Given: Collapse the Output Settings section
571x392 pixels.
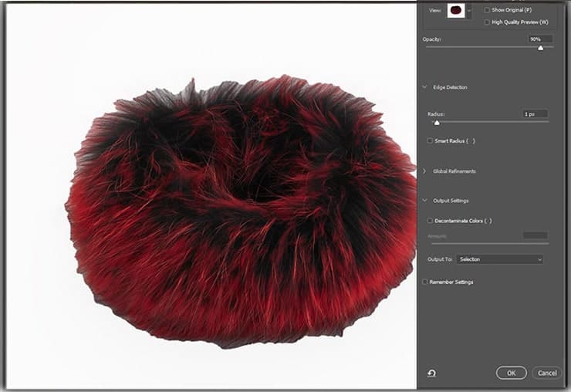Looking at the screenshot, I should click(424, 201).
